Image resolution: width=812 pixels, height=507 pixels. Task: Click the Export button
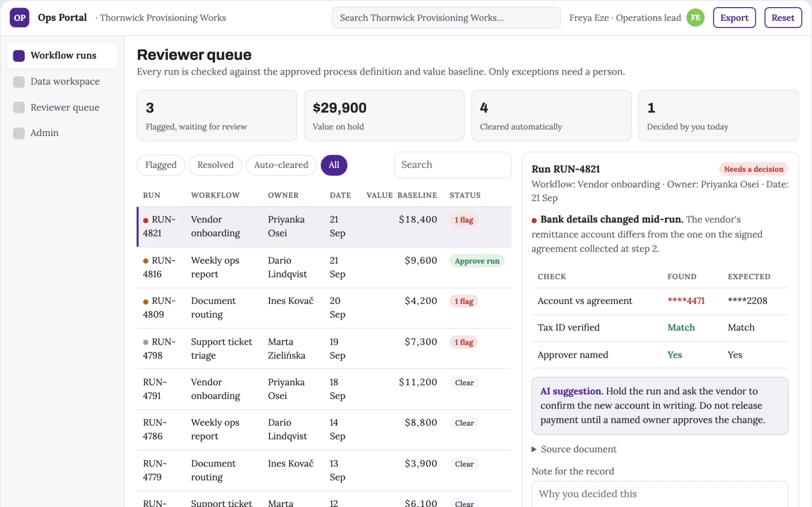pyautogui.click(x=734, y=18)
